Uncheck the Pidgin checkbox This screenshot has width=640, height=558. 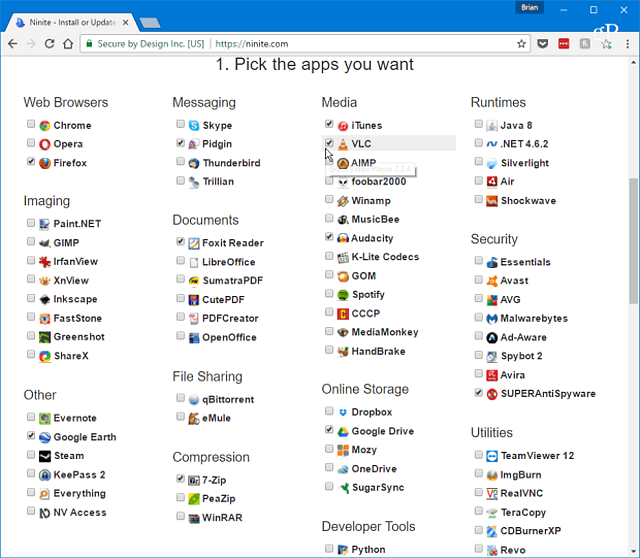point(180,142)
